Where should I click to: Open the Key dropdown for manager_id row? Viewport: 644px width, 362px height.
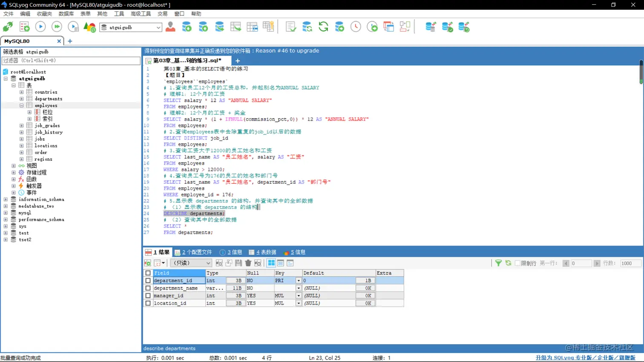[x=299, y=296]
